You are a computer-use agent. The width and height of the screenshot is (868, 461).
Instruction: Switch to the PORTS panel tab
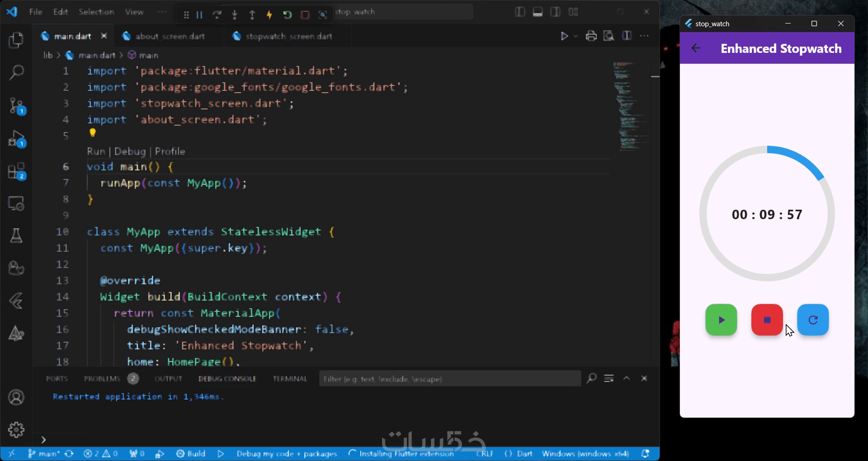[x=57, y=379]
